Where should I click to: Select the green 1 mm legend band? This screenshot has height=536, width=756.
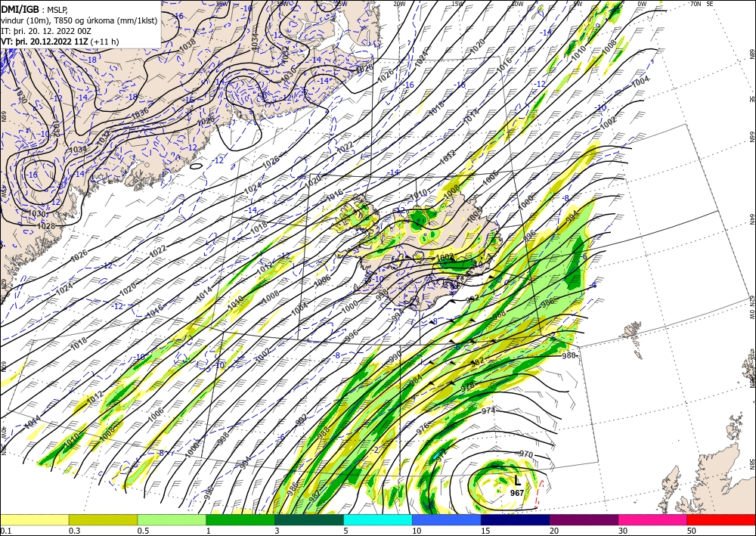tap(240, 519)
